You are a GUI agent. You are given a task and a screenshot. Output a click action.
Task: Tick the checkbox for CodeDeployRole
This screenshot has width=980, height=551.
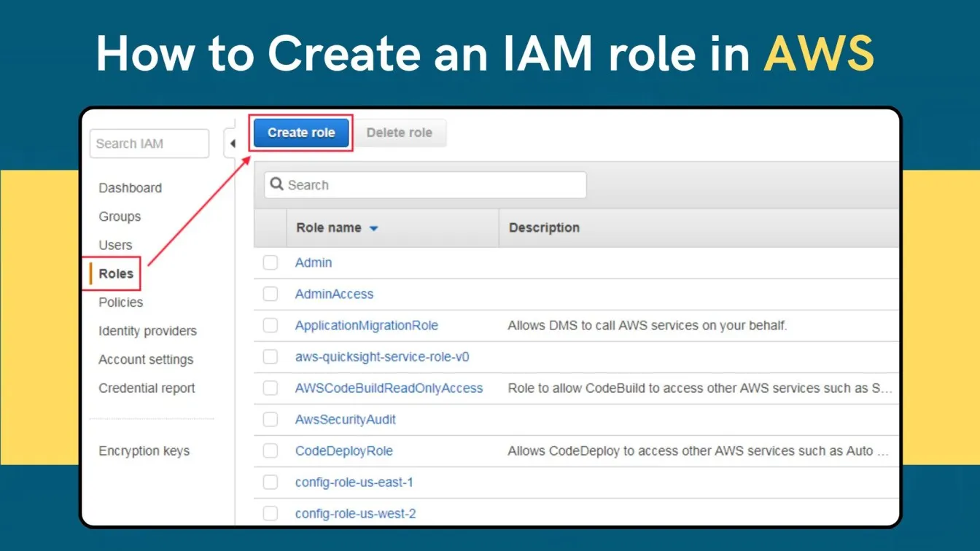tap(271, 450)
